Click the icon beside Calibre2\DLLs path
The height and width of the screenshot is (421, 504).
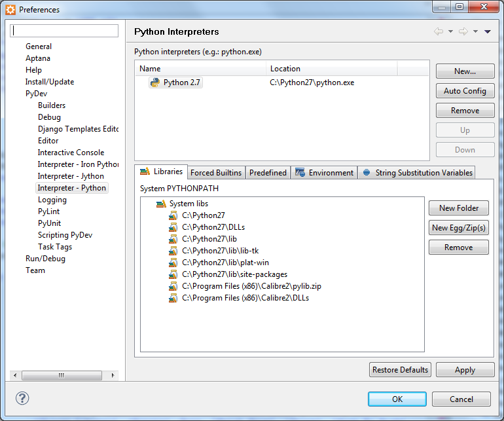point(173,298)
